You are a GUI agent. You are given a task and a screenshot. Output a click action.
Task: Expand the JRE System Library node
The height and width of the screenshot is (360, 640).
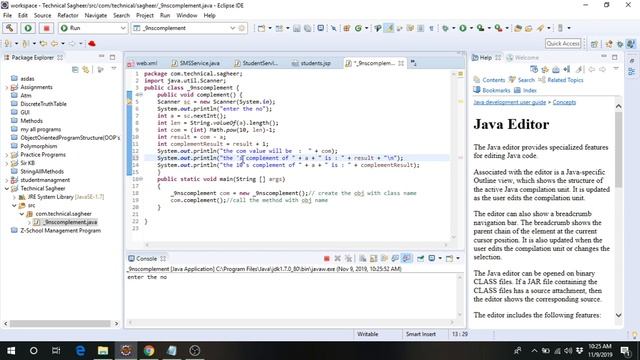pos(14,197)
